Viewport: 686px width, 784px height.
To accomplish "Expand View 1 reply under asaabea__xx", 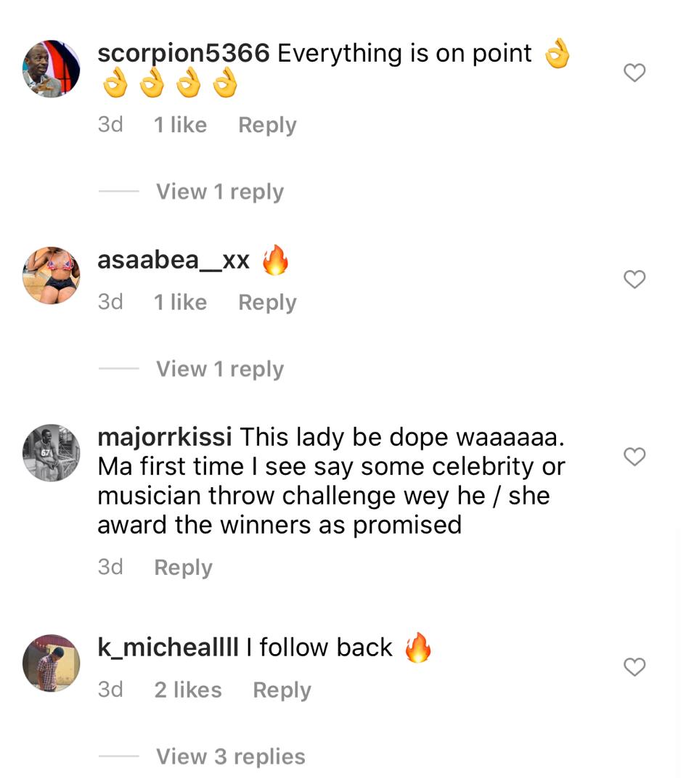I will tap(219, 369).
